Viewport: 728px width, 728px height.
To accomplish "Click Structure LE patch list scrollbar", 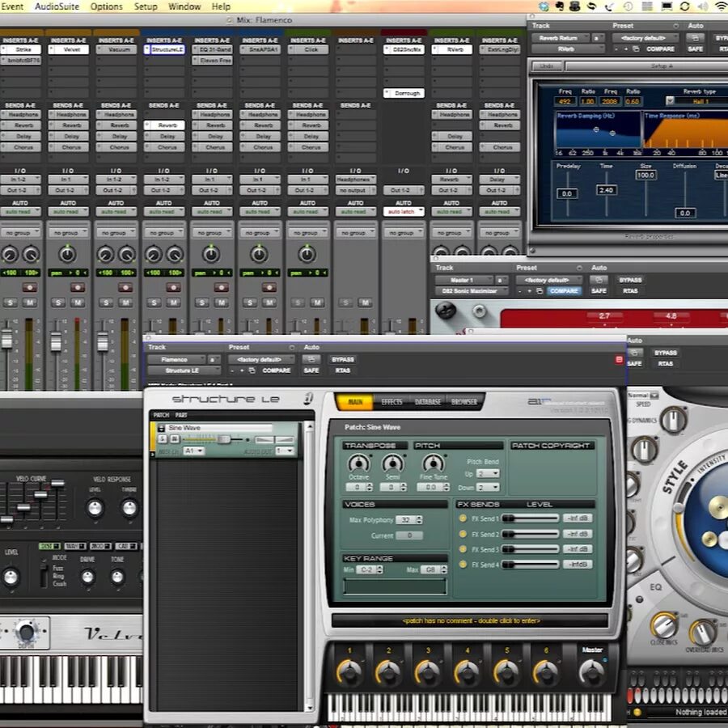I will (309, 566).
